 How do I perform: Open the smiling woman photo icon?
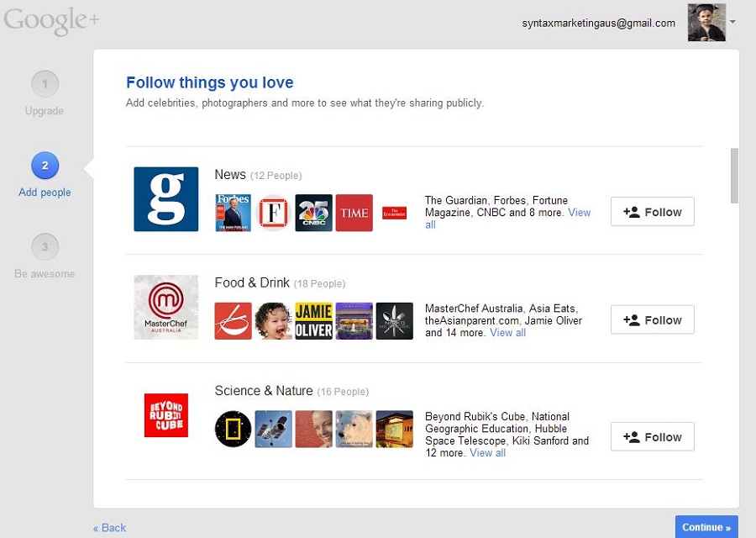tap(314, 429)
